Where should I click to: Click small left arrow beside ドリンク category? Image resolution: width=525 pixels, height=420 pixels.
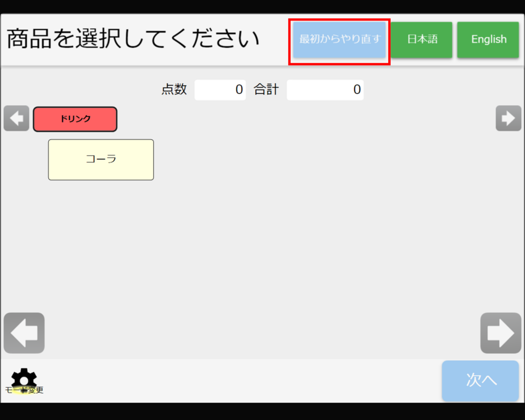click(16, 119)
